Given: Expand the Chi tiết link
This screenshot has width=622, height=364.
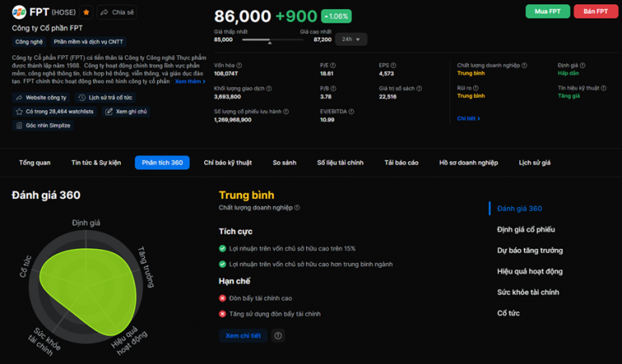Looking at the screenshot, I should 468,118.
